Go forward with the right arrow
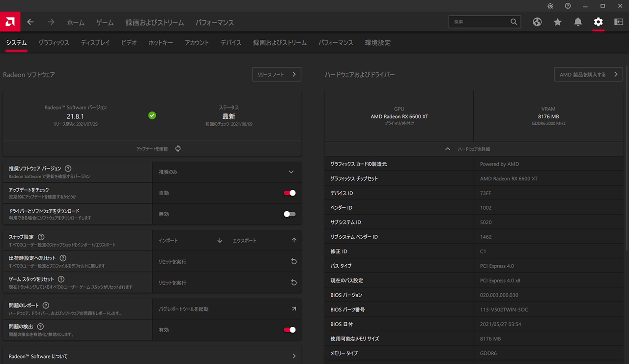629x364 pixels. pyautogui.click(x=51, y=22)
